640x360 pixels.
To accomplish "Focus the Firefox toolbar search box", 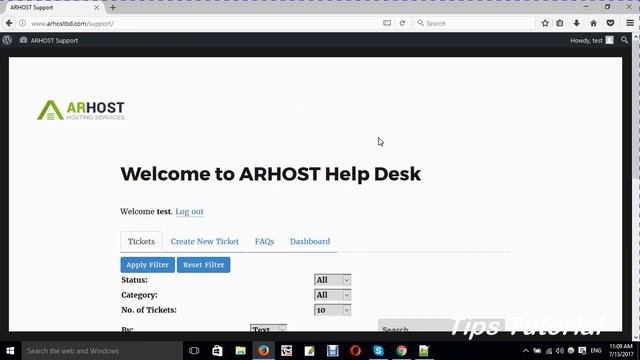I will click(x=476, y=23).
